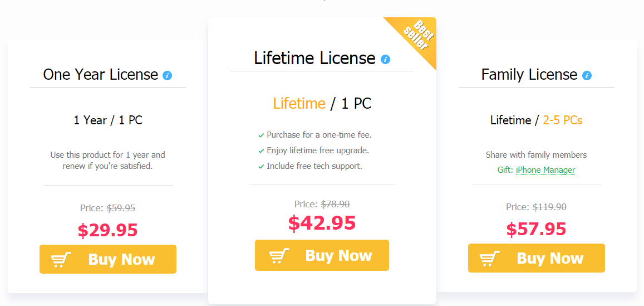Image resolution: width=644 pixels, height=306 pixels.
Task: Click the One Year License heading
Action: [101, 75]
